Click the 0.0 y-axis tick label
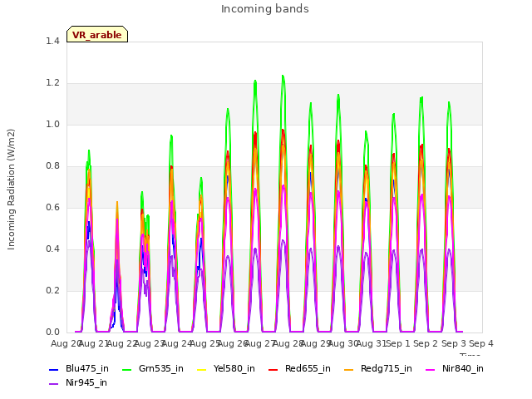 (52, 332)
